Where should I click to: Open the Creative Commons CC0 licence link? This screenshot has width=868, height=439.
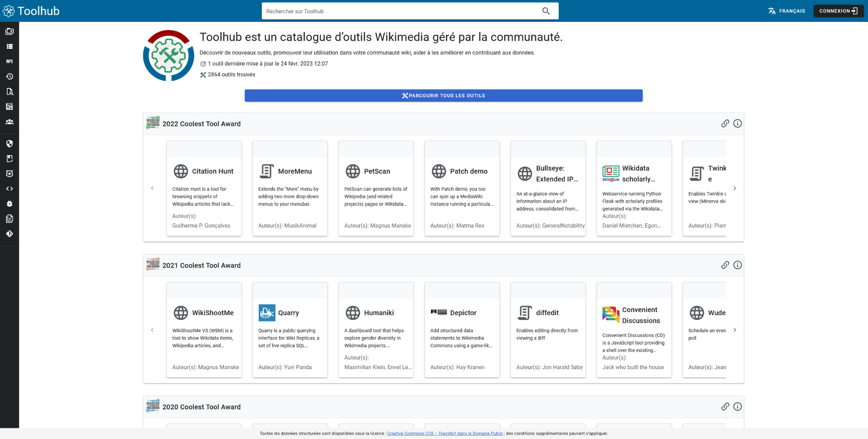[445, 433]
